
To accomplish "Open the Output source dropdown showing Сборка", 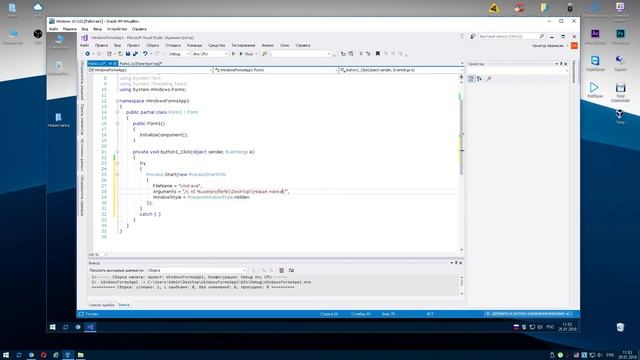I will [x=196, y=270].
